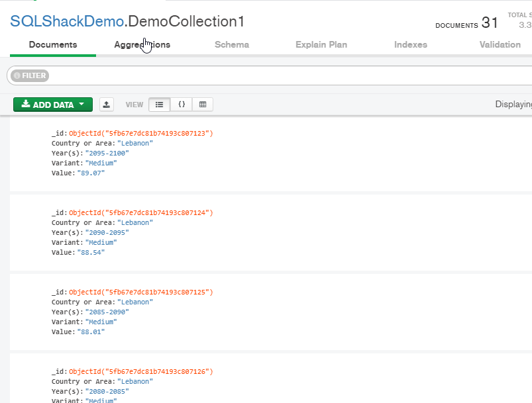
Task: Select the Documents tab
Action: 53,45
